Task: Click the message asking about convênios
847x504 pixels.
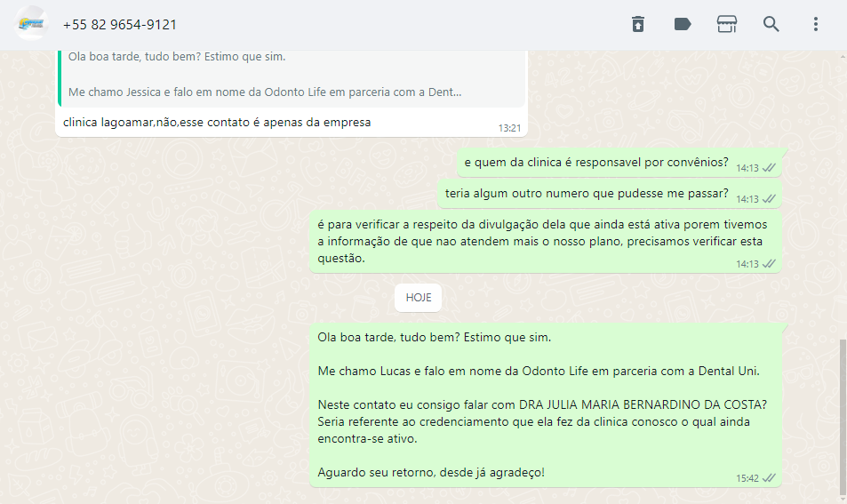Action: (619, 163)
